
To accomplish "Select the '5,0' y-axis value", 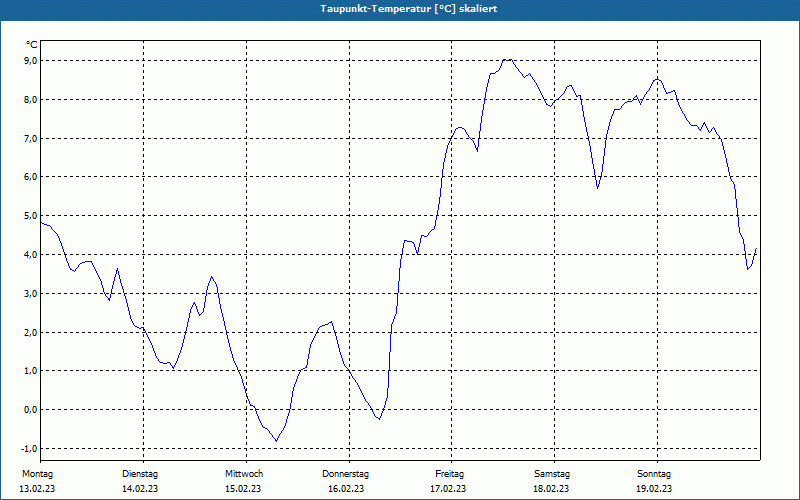I will coord(31,215).
